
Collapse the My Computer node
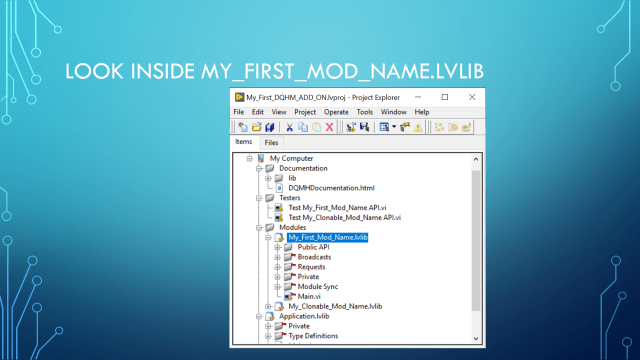click(249, 158)
